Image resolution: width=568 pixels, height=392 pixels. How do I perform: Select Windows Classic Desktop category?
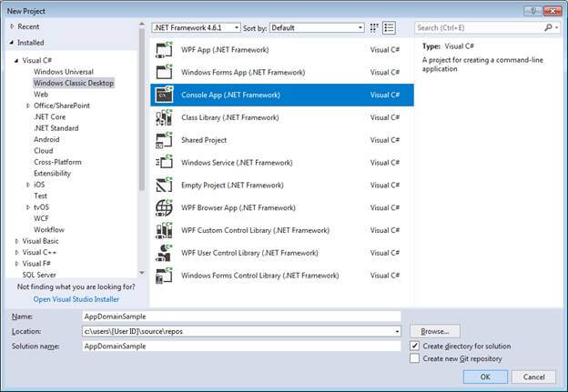click(x=74, y=83)
